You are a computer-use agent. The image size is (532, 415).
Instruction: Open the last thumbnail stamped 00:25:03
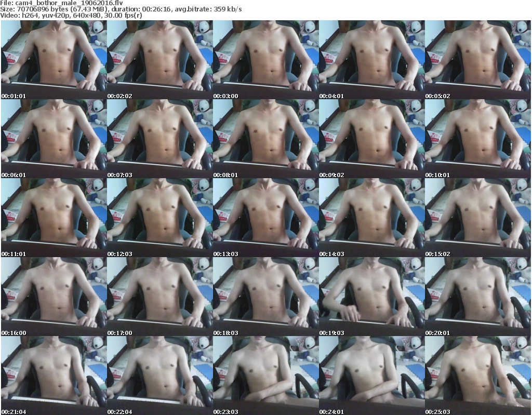click(x=478, y=376)
